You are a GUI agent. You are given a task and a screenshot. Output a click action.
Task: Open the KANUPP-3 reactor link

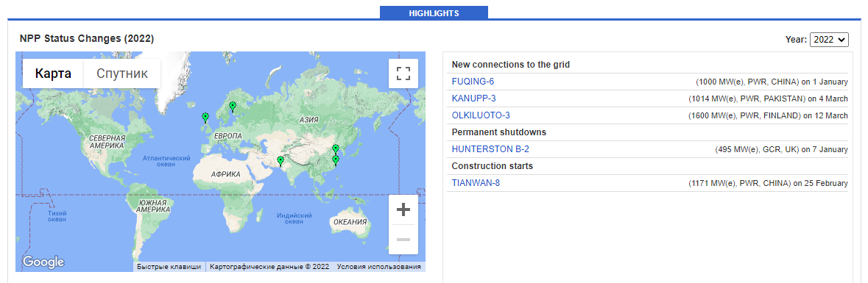click(x=474, y=98)
